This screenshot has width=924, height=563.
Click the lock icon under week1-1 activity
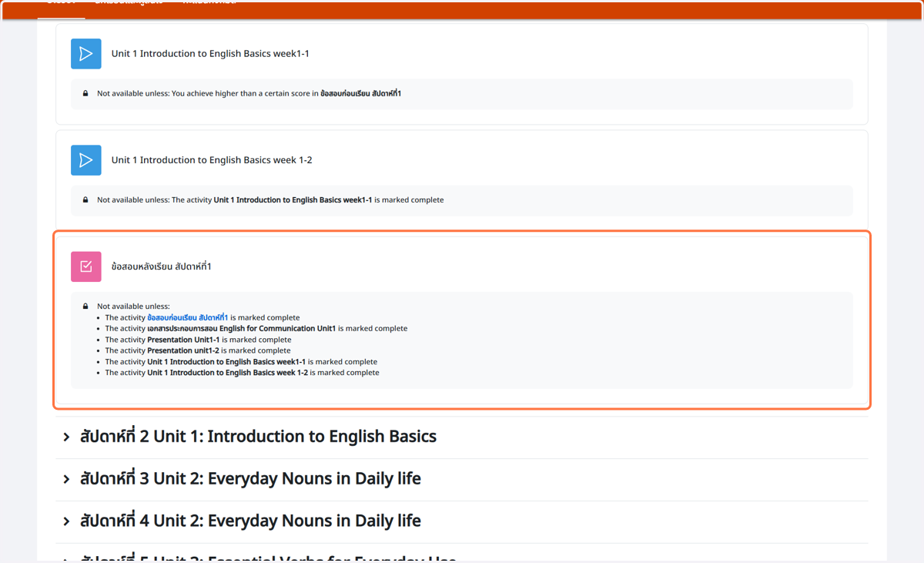85,94
